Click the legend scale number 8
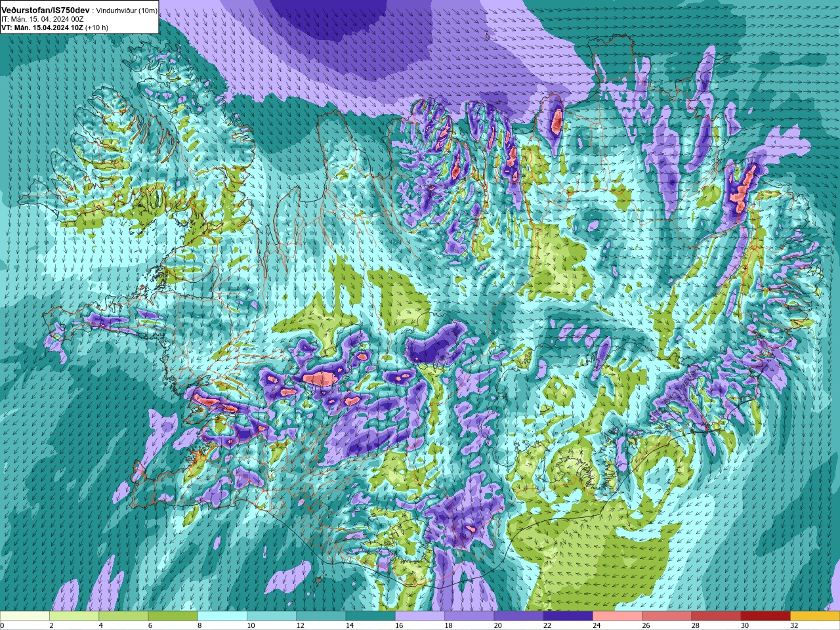The image size is (840, 630). point(198,625)
